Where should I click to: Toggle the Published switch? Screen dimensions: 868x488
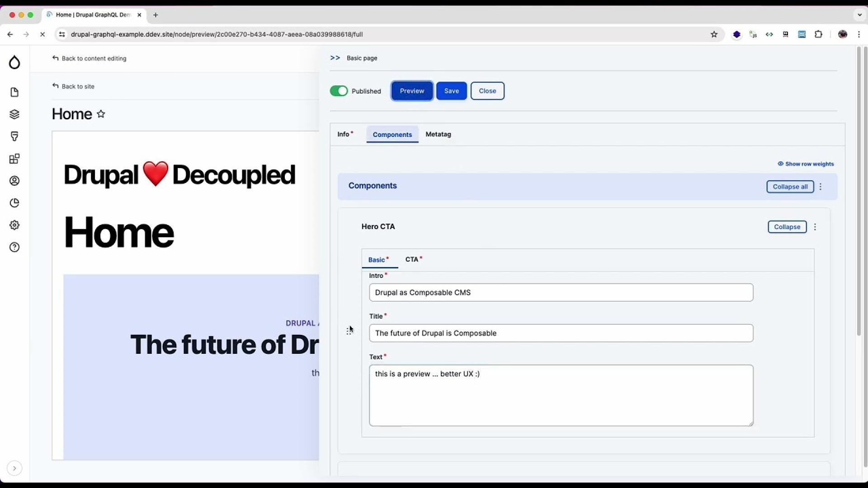(x=339, y=91)
